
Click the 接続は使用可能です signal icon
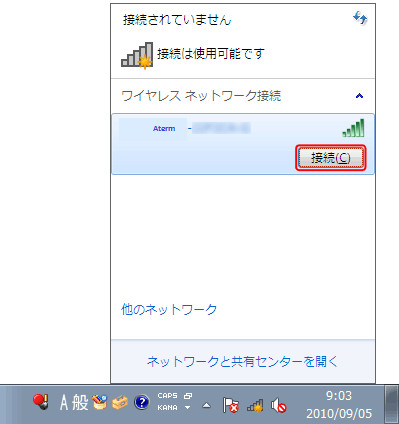pos(137,55)
